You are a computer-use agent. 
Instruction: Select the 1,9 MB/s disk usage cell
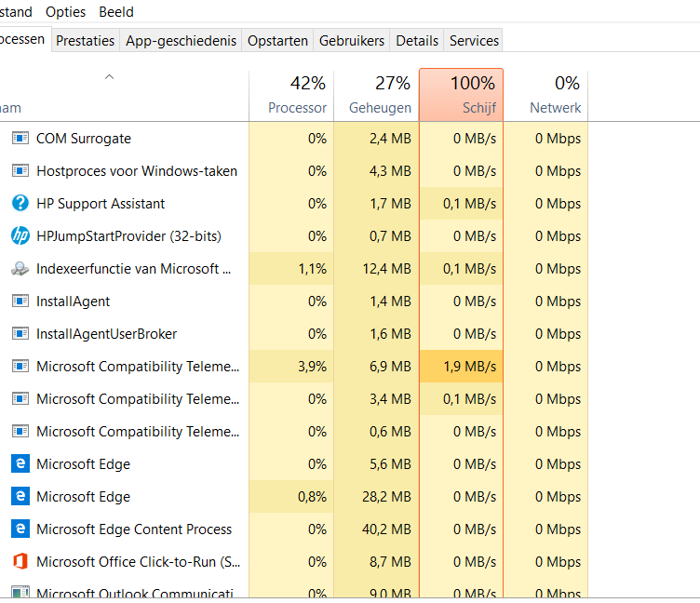click(462, 367)
